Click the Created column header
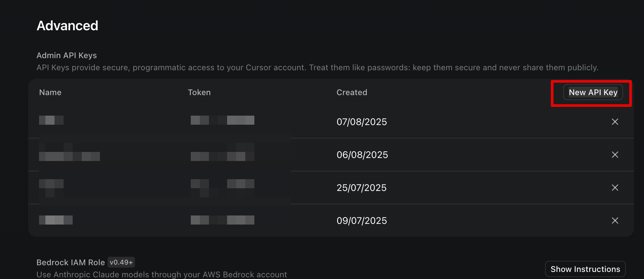The image size is (644, 279). (x=352, y=92)
